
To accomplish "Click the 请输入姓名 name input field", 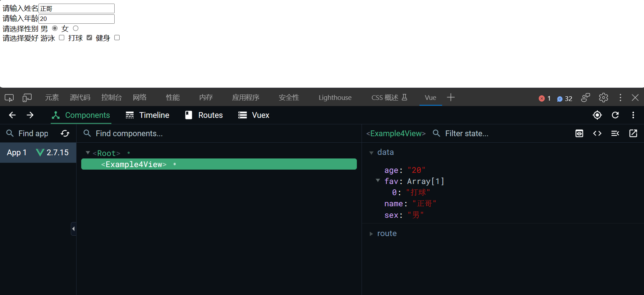I will pos(77,9).
